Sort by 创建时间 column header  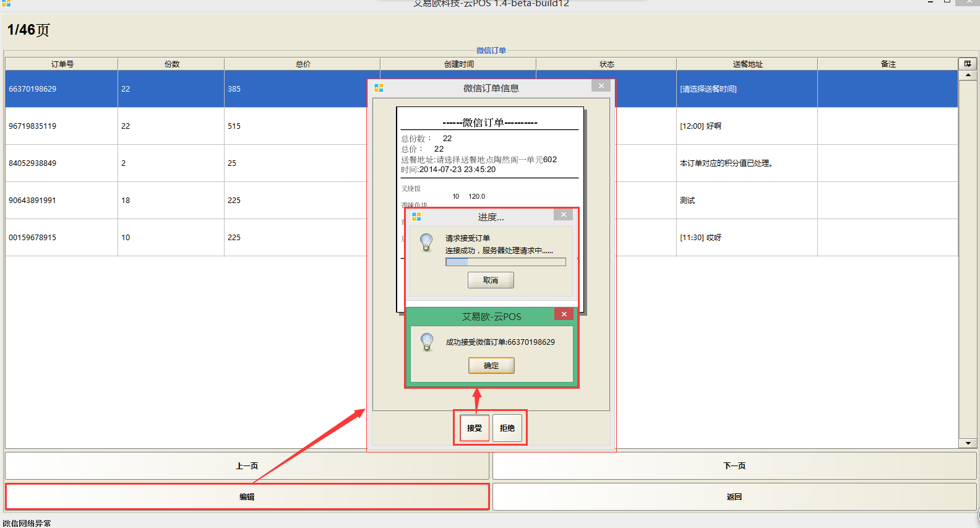[458, 64]
